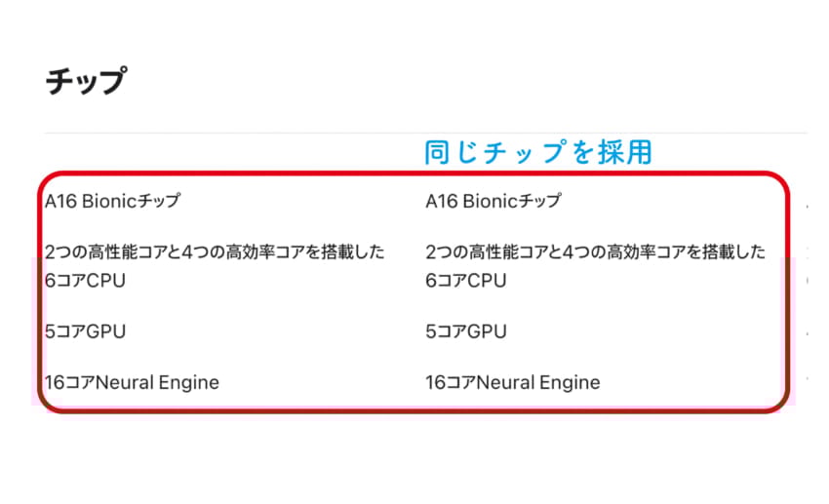This screenshot has width=829, height=504.
Task: Click left column 2つの高性能コア text line
Action: pos(215,252)
